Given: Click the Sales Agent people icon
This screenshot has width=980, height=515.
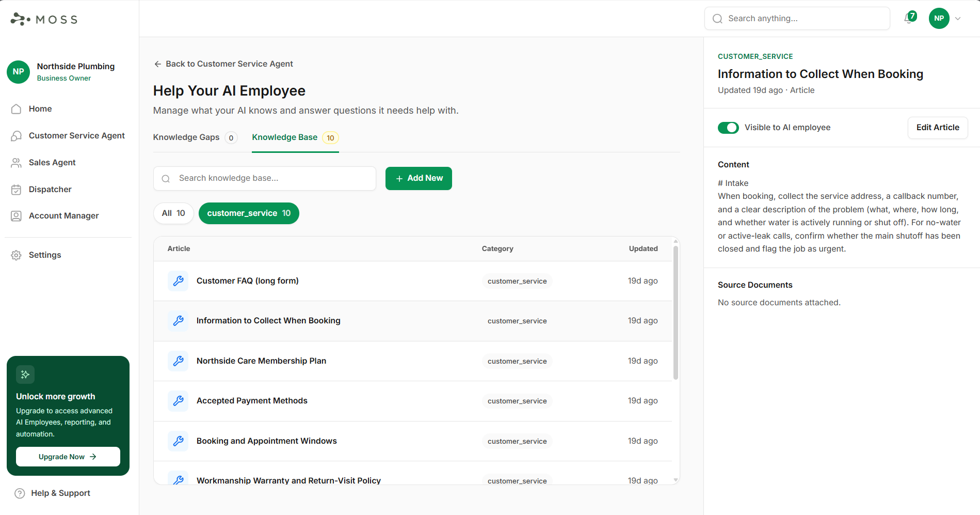Looking at the screenshot, I should coord(17,163).
